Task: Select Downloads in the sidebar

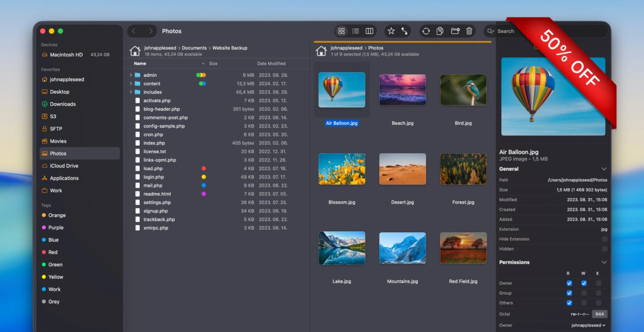Action: [62, 104]
